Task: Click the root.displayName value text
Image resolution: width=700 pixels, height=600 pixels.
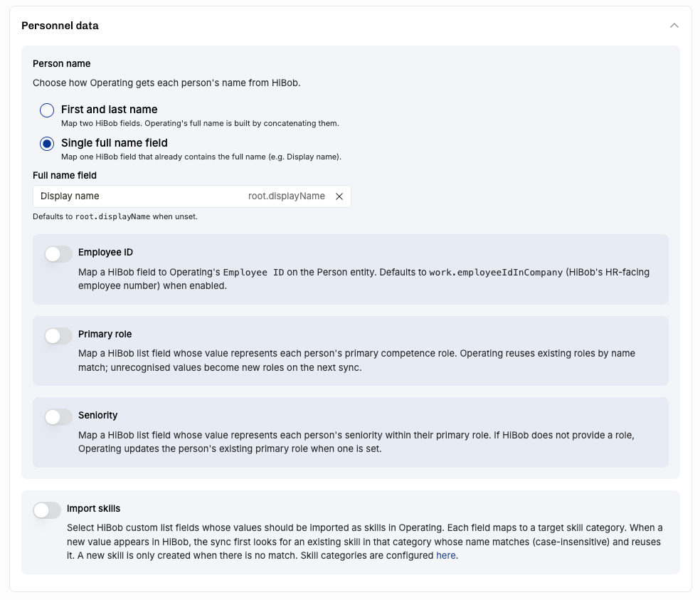Action: coord(287,196)
